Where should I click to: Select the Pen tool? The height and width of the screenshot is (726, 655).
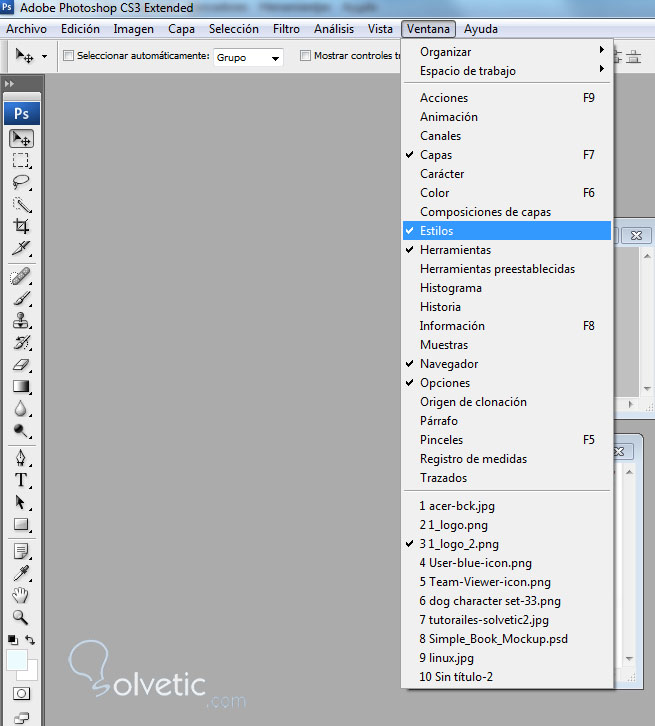tap(21, 458)
